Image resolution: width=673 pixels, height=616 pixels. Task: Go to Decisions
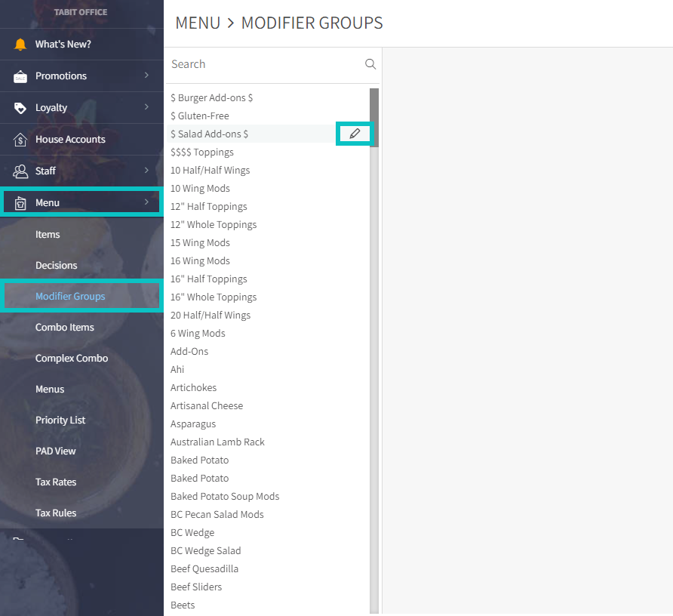point(57,266)
